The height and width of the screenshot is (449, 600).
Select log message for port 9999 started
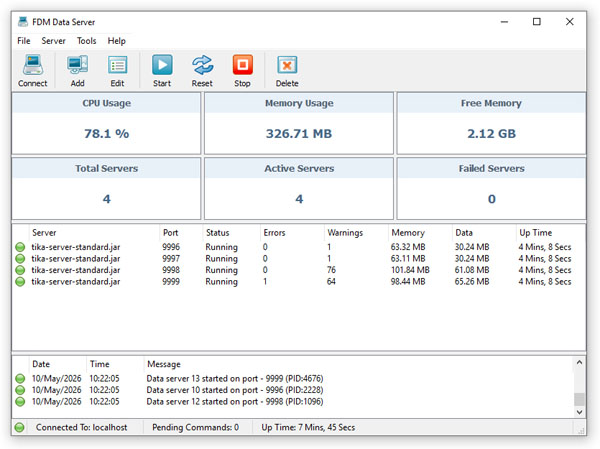tap(235, 379)
